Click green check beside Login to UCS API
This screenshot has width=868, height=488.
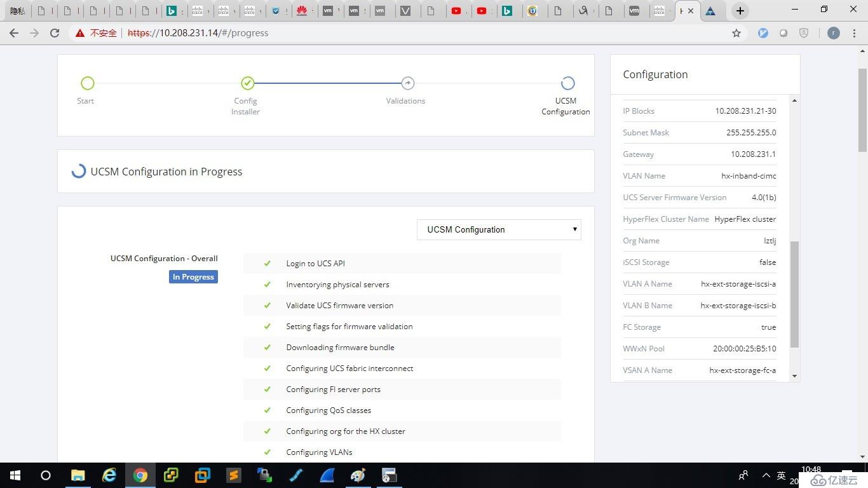pyautogui.click(x=268, y=263)
